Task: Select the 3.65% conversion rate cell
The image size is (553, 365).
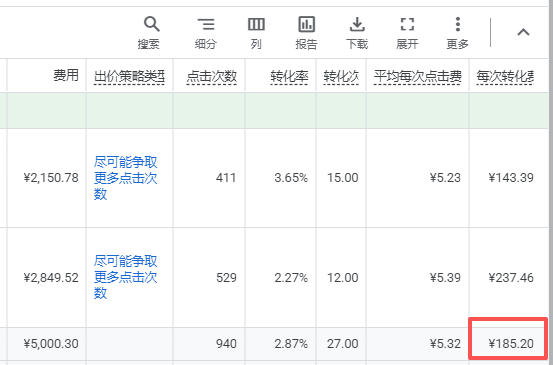Action: coord(291,178)
